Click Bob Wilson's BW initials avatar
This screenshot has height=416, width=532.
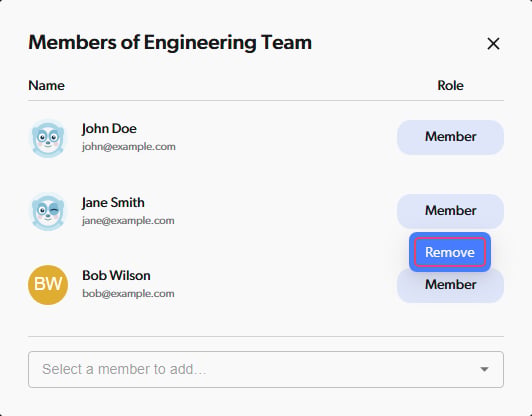click(48, 285)
